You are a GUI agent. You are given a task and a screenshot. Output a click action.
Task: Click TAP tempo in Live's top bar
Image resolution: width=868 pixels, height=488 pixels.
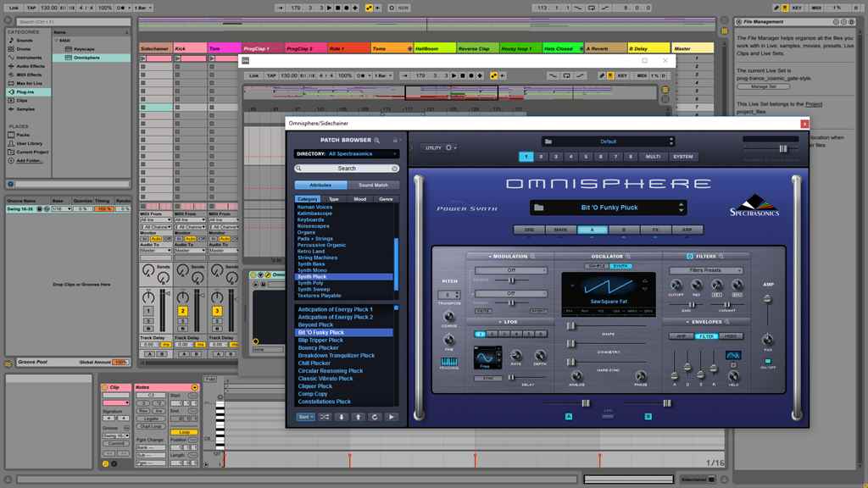[31, 8]
